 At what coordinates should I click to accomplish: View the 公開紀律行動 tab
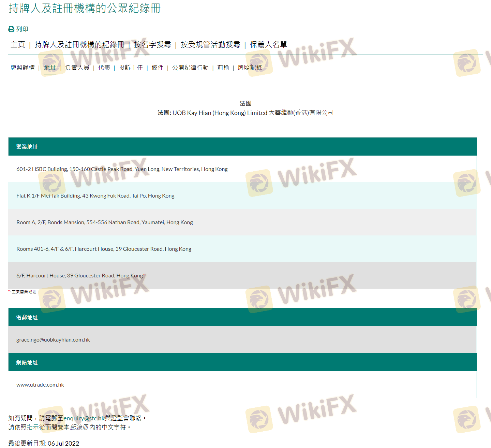(x=190, y=68)
